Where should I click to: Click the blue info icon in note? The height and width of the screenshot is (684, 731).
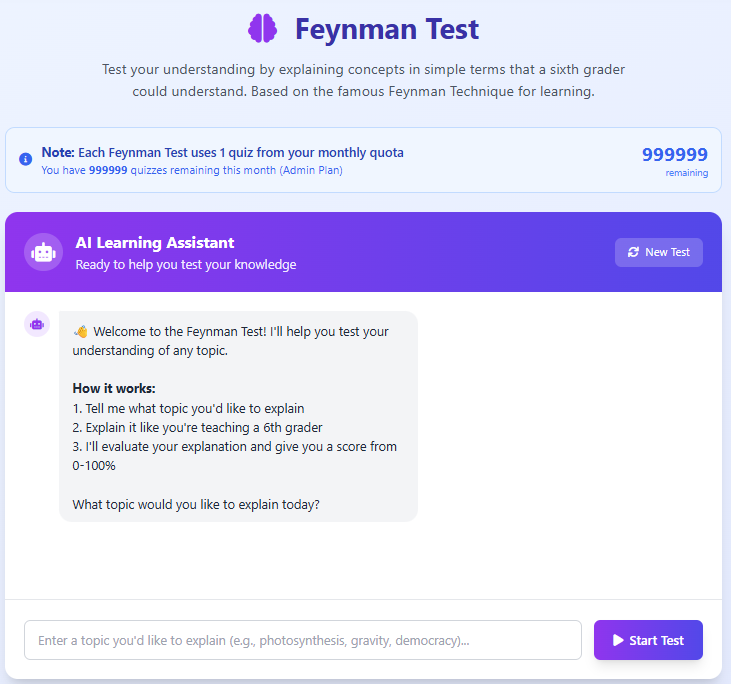click(26, 159)
